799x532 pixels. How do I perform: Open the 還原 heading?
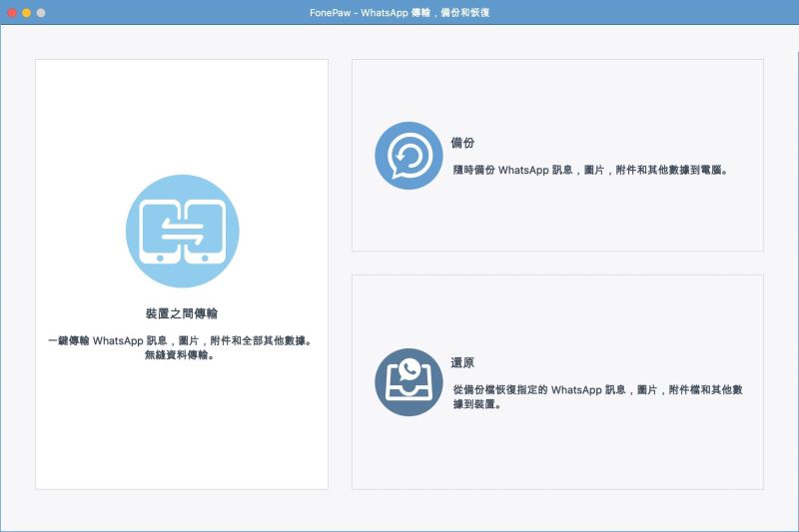(x=462, y=363)
